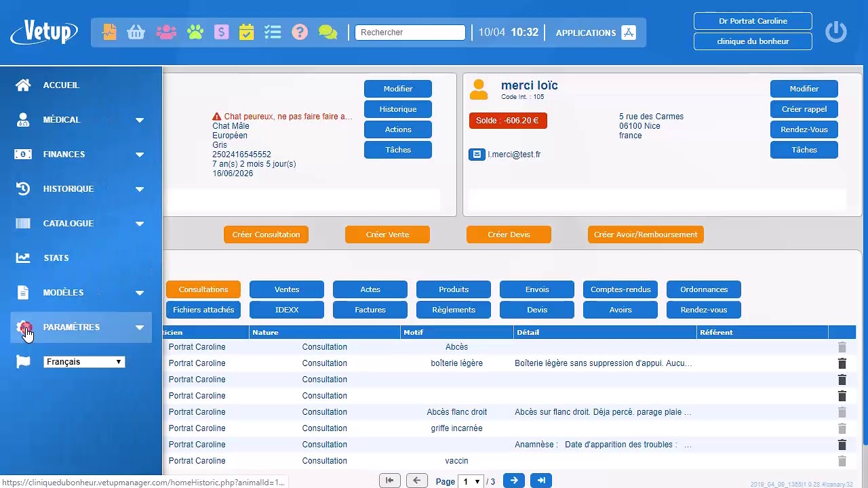The image size is (868, 488).
Task: Open the chat messages icon
Action: [328, 31]
